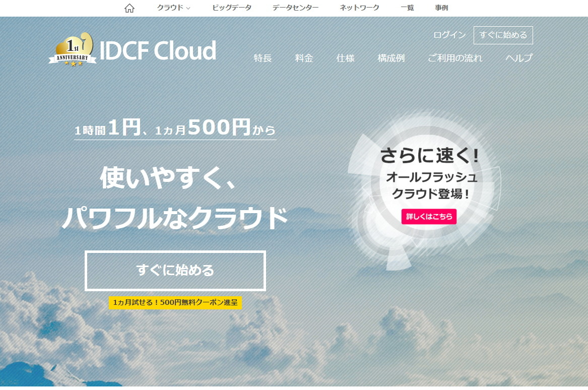Viewport: 588px width, 390px height.
Task: Open the ご利用の流れ page
Action: coord(455,58)
